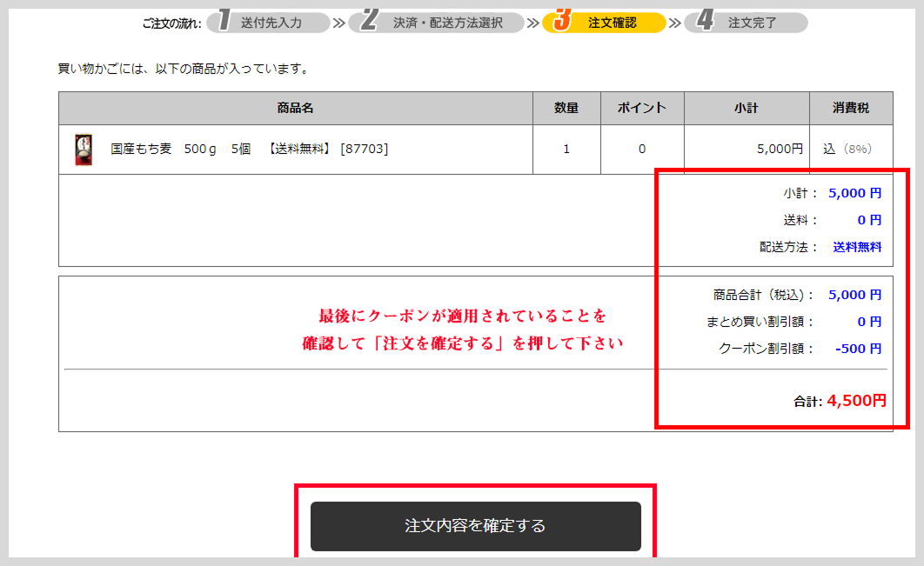Click the large number 4 step icon
The width and height of the screenshot is (924, 566).
[x=704, y=21]
